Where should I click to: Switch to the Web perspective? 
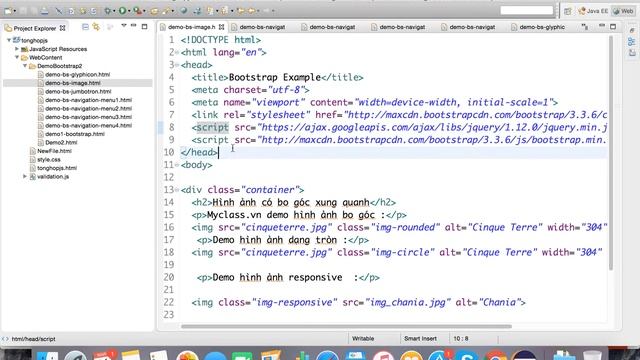pos(623,11)
